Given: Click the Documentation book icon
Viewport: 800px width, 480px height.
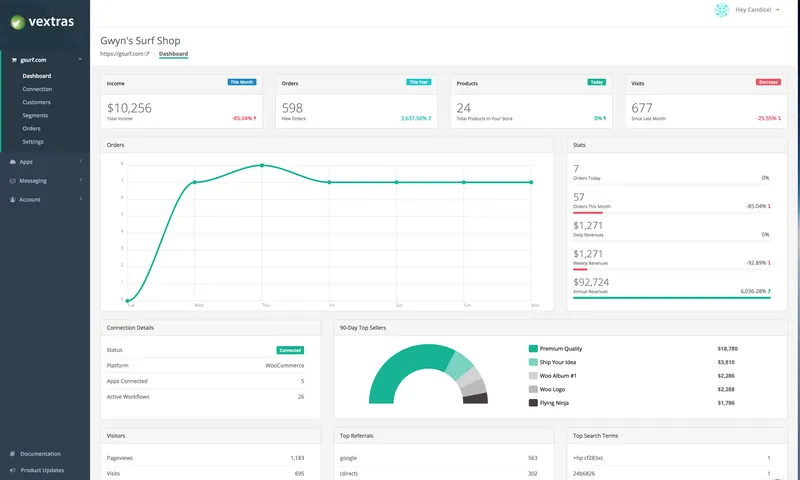Looking at the screenshot, I should [13, 453].
